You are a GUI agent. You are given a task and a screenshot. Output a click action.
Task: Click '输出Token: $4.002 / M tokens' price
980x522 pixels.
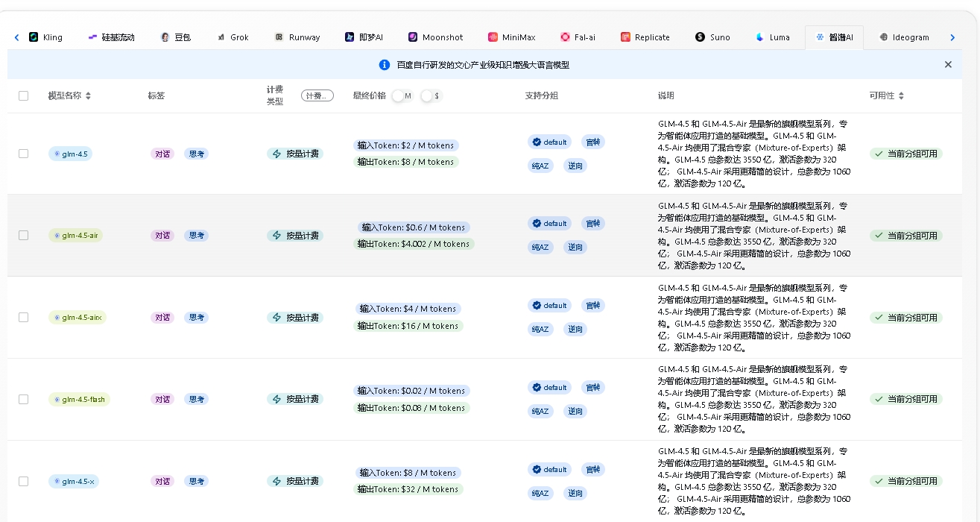[414, 244]
